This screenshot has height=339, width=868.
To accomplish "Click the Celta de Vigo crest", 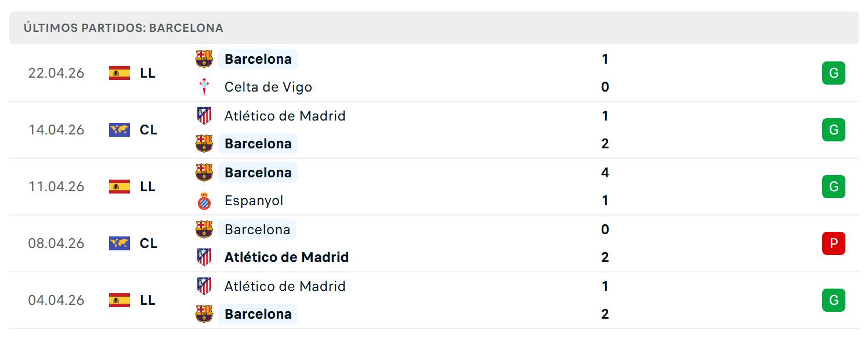I will (x=204, y=87).
